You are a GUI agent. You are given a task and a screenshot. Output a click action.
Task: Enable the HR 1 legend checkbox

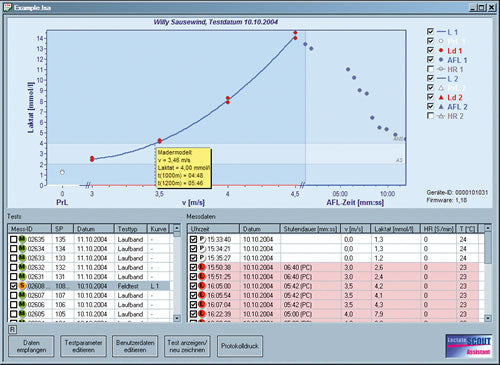pyautogui.click(x=430, y=69)
